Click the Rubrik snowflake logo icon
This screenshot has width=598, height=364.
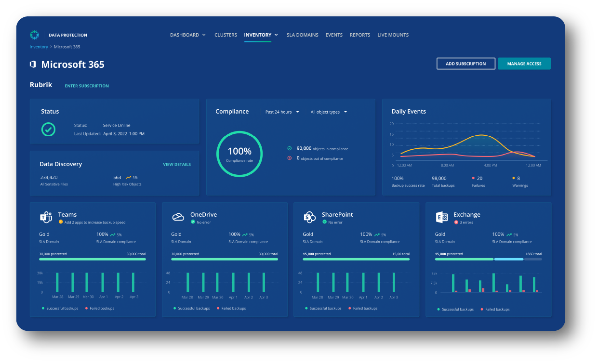34,35
